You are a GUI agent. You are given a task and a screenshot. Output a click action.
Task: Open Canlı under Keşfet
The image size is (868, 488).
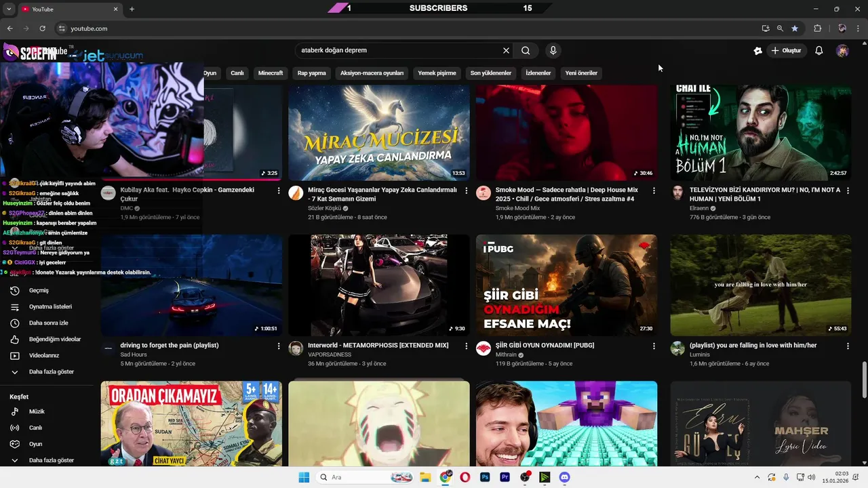35,428
